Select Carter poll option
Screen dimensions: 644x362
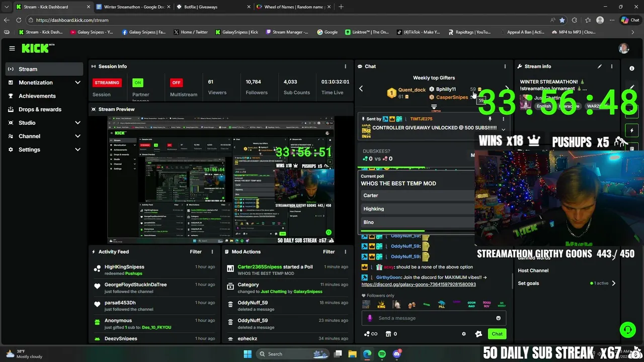pyautogui.click(x=418, y=196)
